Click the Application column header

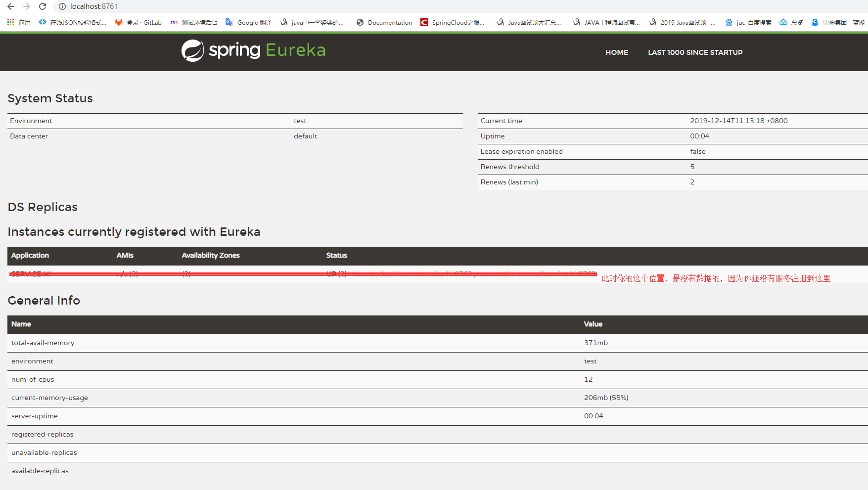tap(30, 256)
